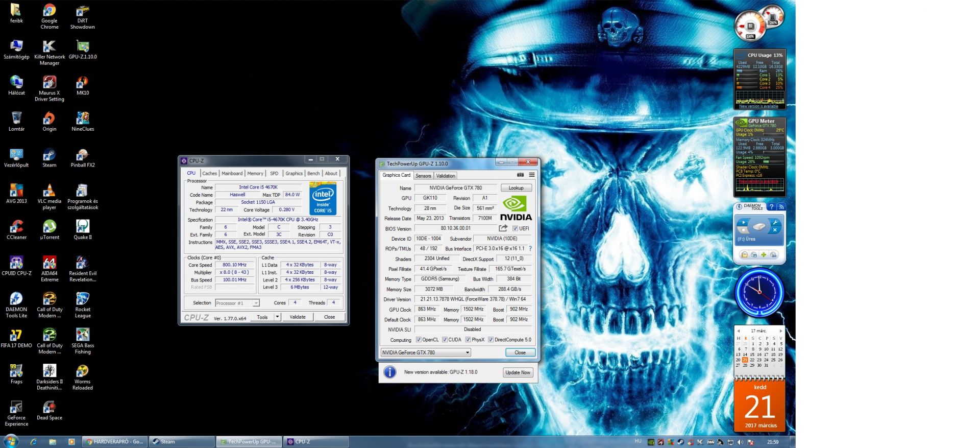Open the VLC media player shortcut

click(x=50, y=197)
